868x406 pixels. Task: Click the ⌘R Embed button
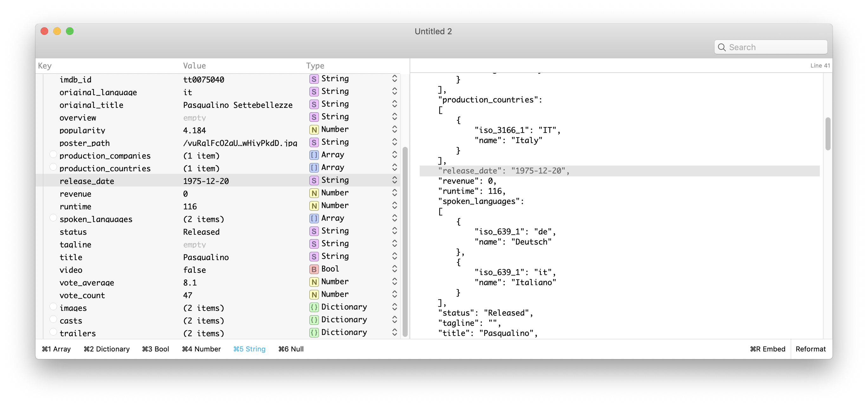coord(767,349)
